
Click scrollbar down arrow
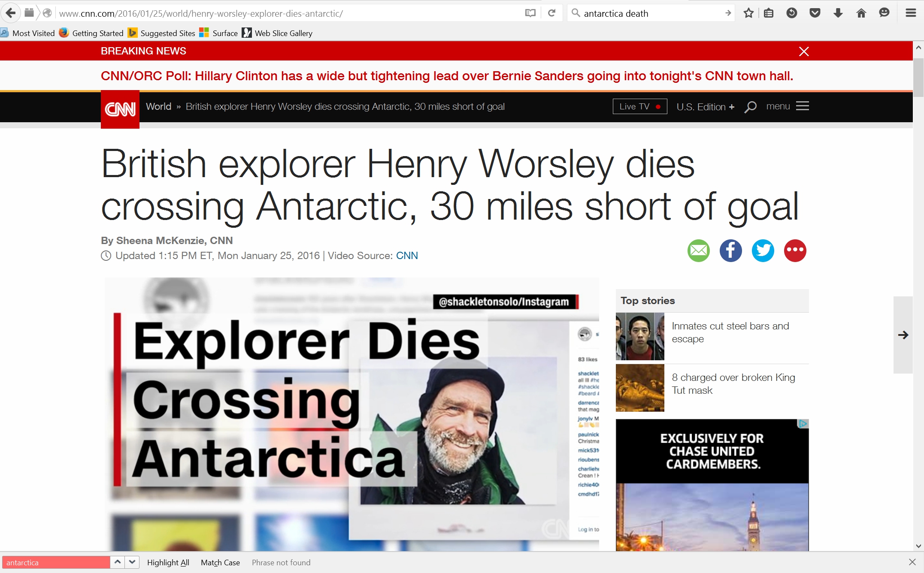pyautogui.click(x=918, y=546)
